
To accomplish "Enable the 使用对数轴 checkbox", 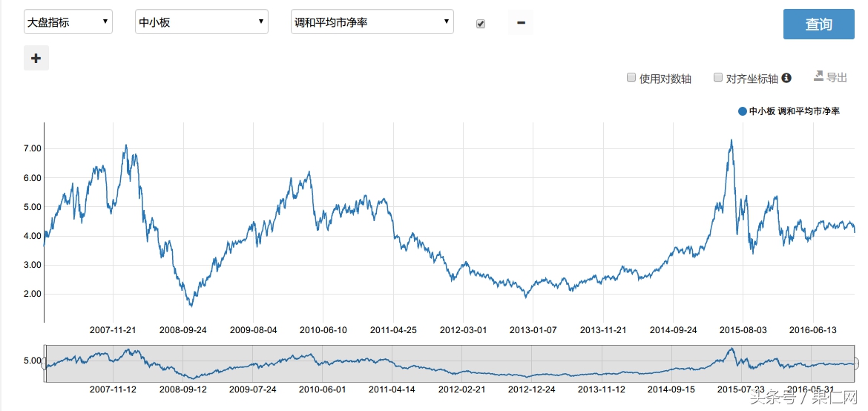I will (x=631, y=77).
